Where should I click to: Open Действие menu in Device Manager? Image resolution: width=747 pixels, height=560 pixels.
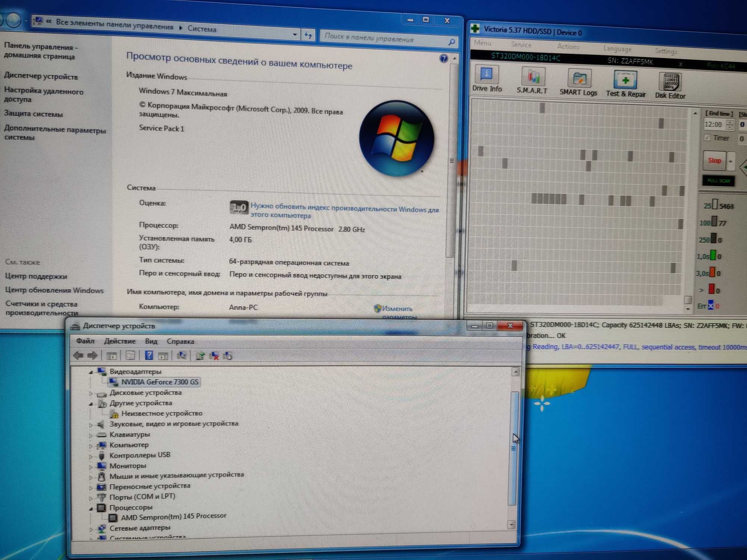click(120, 341)
